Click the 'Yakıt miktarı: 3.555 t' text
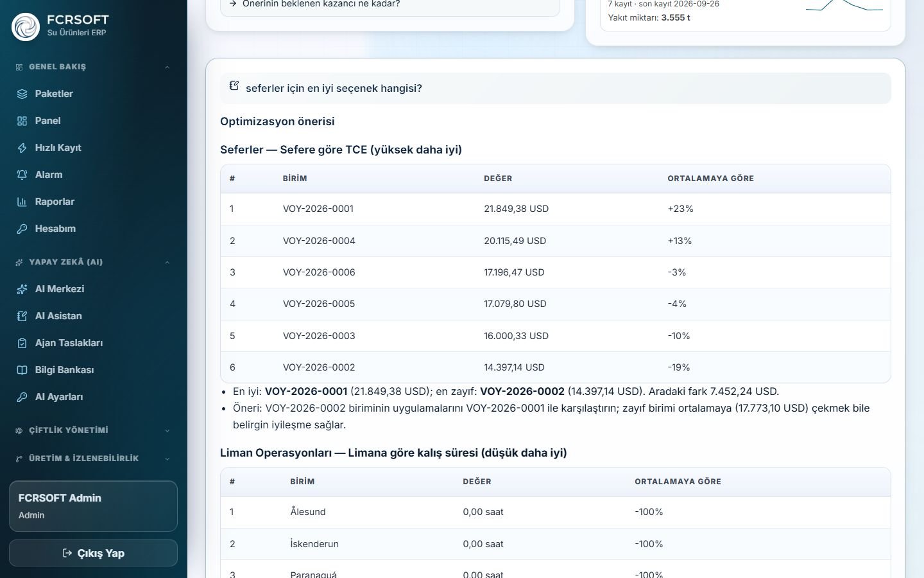This screenshot has height=578, width=924. [649, 18]
